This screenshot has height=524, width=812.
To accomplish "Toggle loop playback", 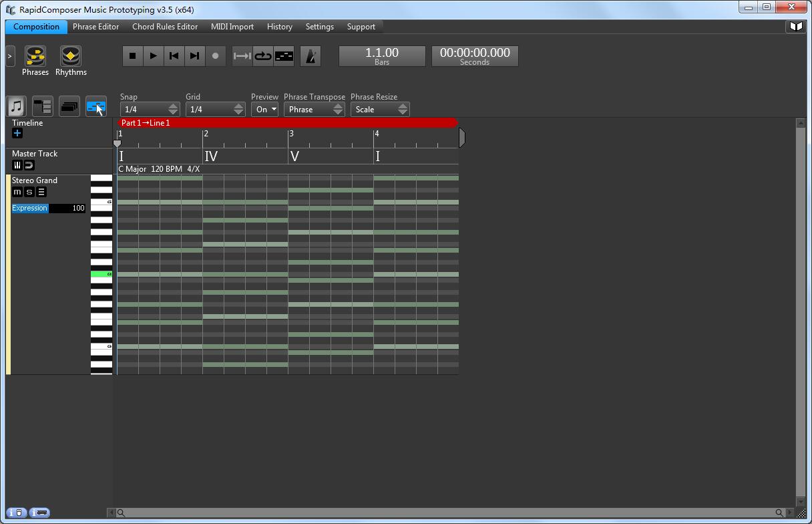I will [x=263, y=56].
